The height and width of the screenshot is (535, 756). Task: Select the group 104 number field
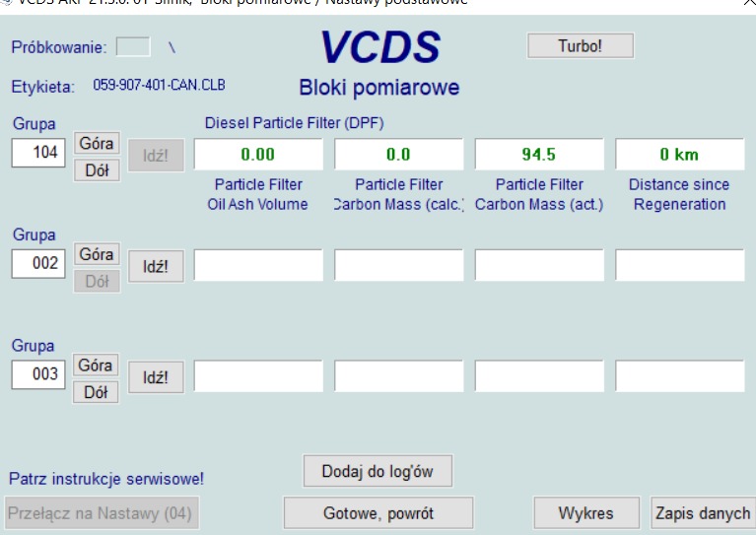click(38, 153)
